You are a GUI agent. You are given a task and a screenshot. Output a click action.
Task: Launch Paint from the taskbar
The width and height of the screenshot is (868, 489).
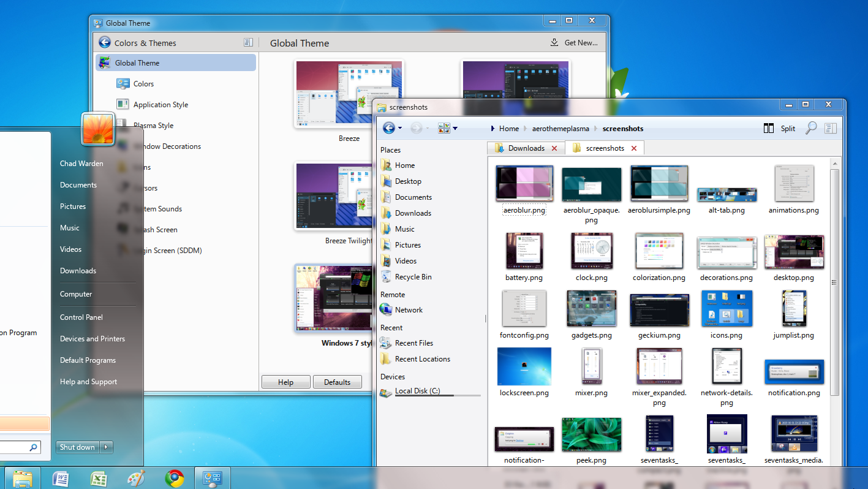pyautogui.click(x=137, y=478)
